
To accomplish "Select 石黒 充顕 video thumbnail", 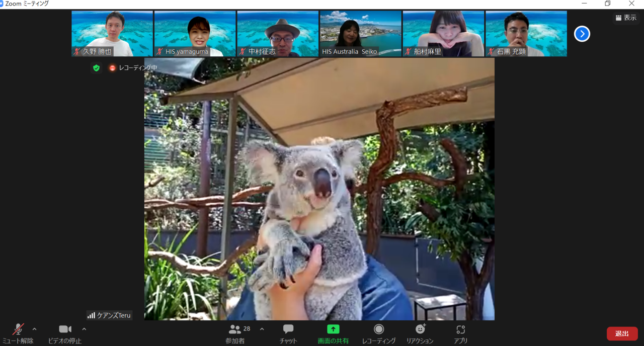I will 526,34.
